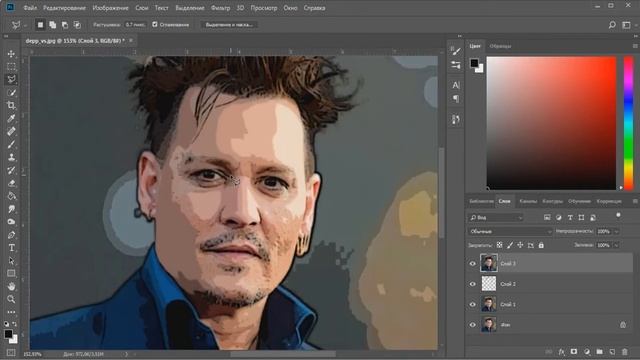Viewport: 640px width, 360px height.
Task: Open the Файл menu
Action: click(30, 8)
